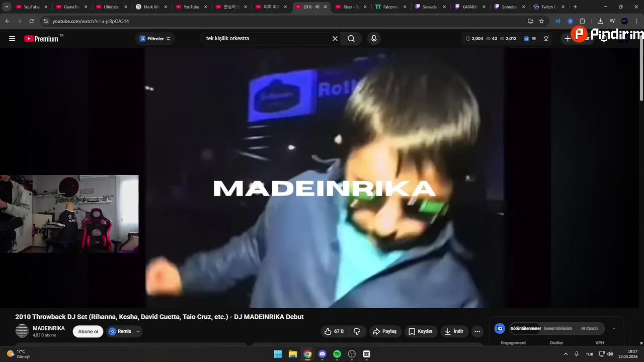Screen dimensions: 644x362
Task: View site information icon in address bar
Action: pos(46,21)
